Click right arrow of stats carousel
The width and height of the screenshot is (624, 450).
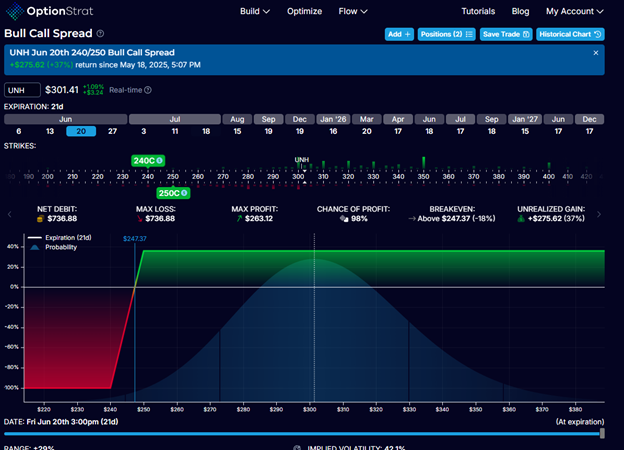(599, 214)
